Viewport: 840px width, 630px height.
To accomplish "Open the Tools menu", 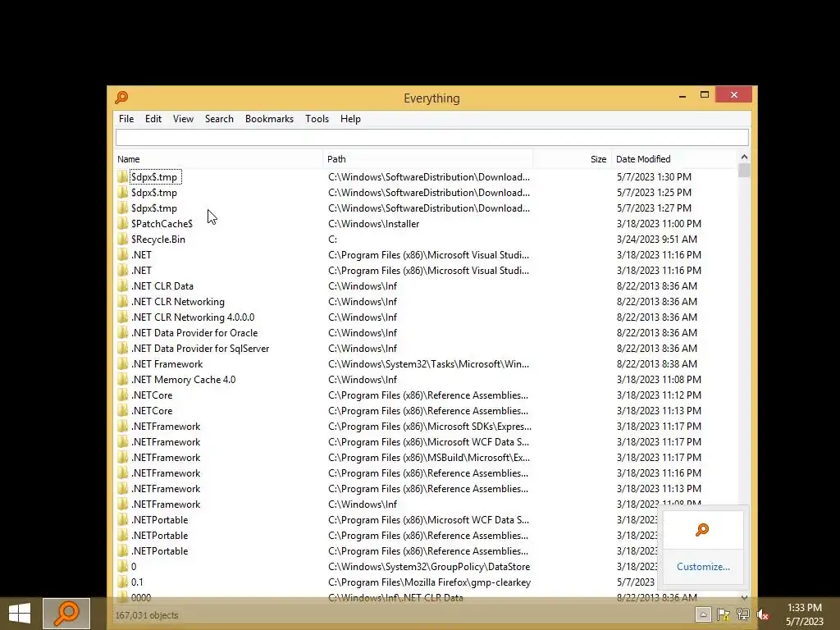I will pos(317,119).
